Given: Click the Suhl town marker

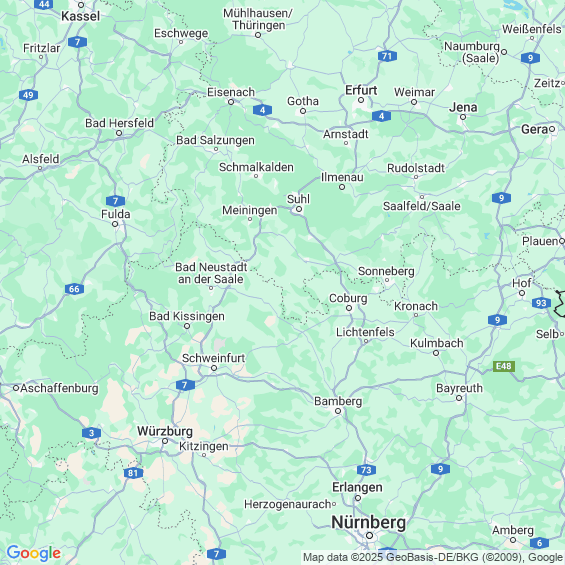Looking at the screenshot, I should coord(299,209).
